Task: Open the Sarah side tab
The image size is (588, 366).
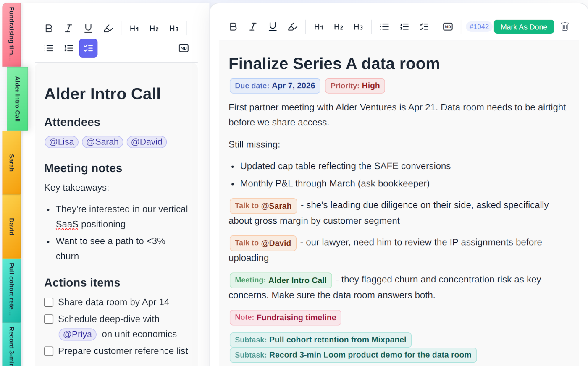Action: point(11,163)
